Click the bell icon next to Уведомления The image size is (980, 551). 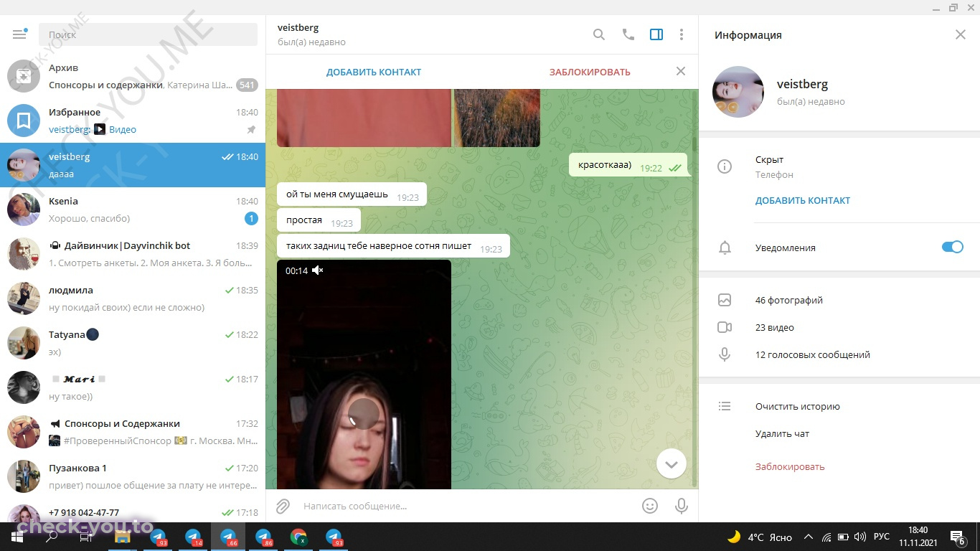tap(725, 248)
